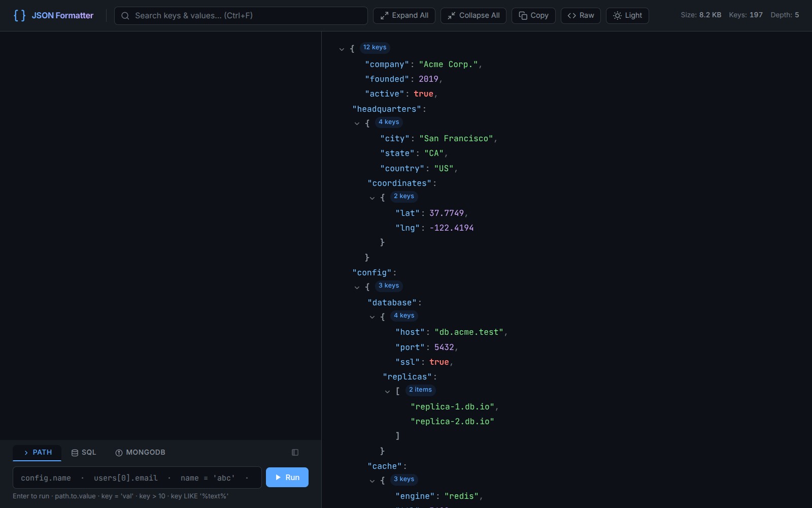This screenshot has height=508, width=812.
Task: Click the 12 keys badge
Action: coord(375,47)
